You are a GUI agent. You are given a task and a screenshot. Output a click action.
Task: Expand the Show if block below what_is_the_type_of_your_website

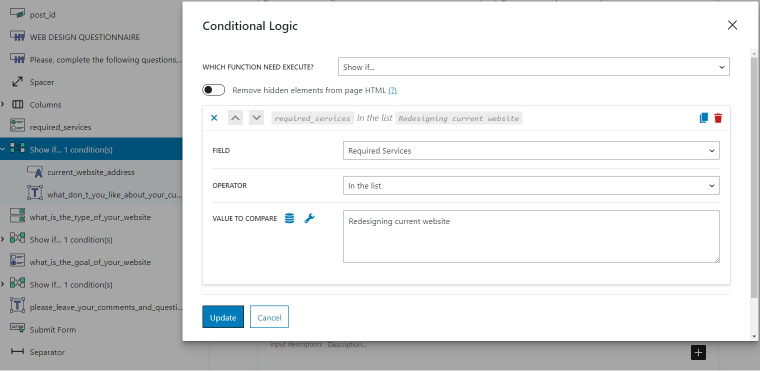pos(3,240)
